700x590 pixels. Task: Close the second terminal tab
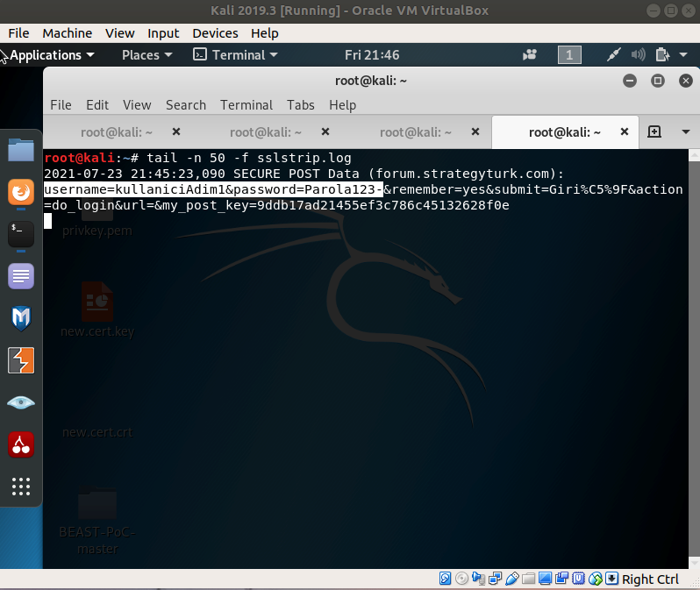(325, 132)
